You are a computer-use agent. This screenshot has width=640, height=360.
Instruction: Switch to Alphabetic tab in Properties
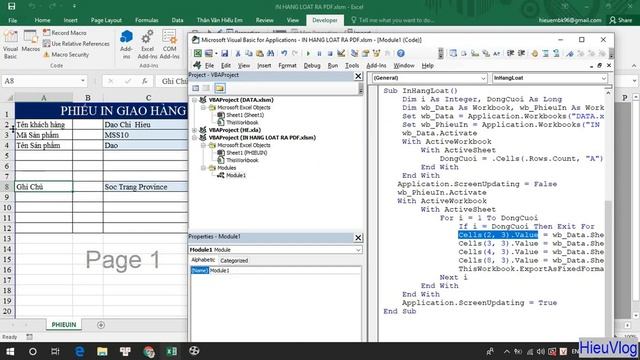tap(203, 260)
